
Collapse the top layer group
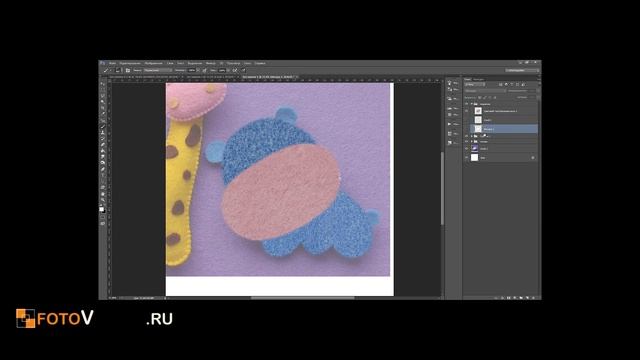(471, 104)
